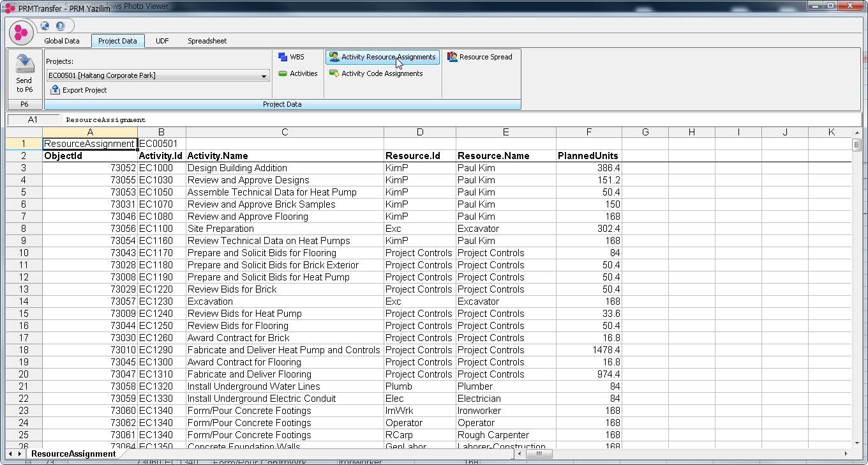This screenshot has height=465, width=868.
Task: Click the PlannedUnits header cell
Action: tap(588, 156)
